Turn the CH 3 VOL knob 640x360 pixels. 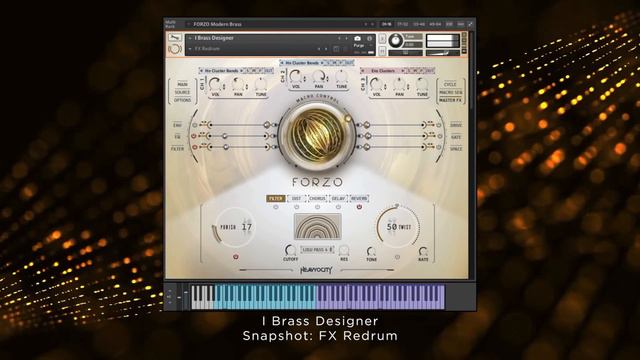pos(376,84)
